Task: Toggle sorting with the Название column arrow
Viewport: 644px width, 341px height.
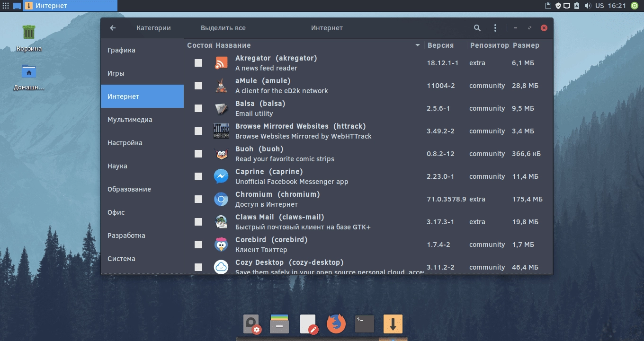Action: pyautogui.click(x=417, y=45)
